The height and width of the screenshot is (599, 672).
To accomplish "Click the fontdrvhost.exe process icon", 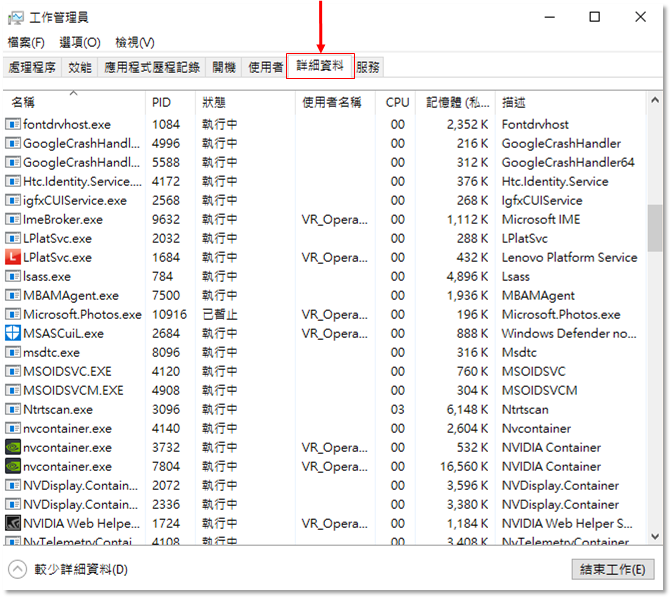I will [13, 125].
